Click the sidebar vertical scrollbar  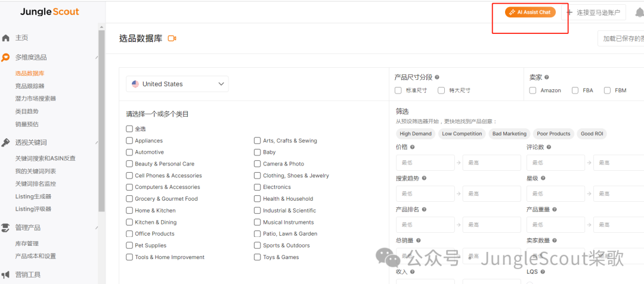101,121
